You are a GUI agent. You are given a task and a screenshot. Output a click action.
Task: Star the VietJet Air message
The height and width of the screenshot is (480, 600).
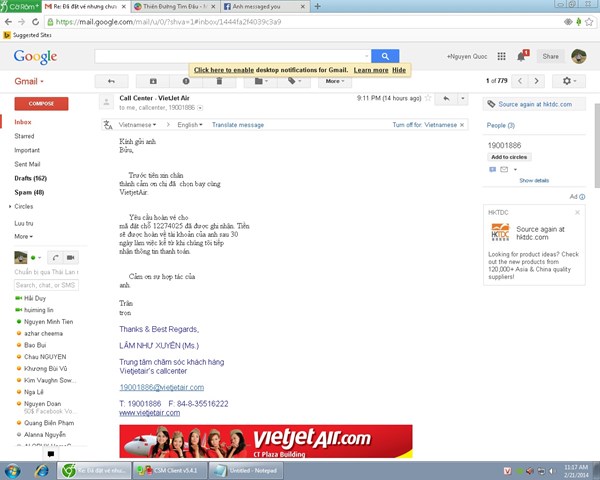pyautogui.click(x=428, y=98)
